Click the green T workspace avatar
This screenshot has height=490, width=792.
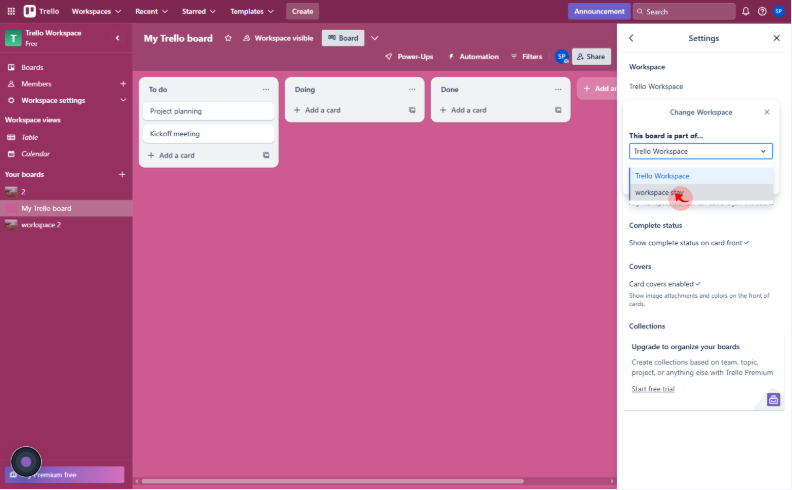tap(13, 38)
